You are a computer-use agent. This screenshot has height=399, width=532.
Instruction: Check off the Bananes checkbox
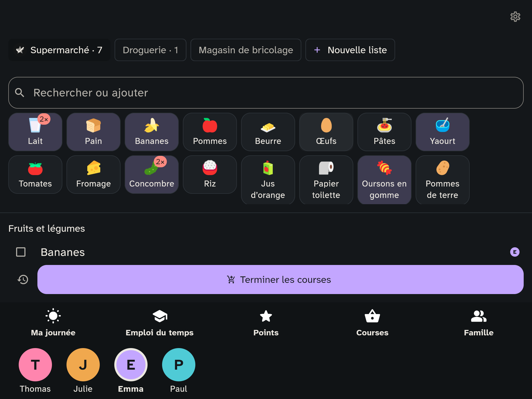(x=21, y=252)
